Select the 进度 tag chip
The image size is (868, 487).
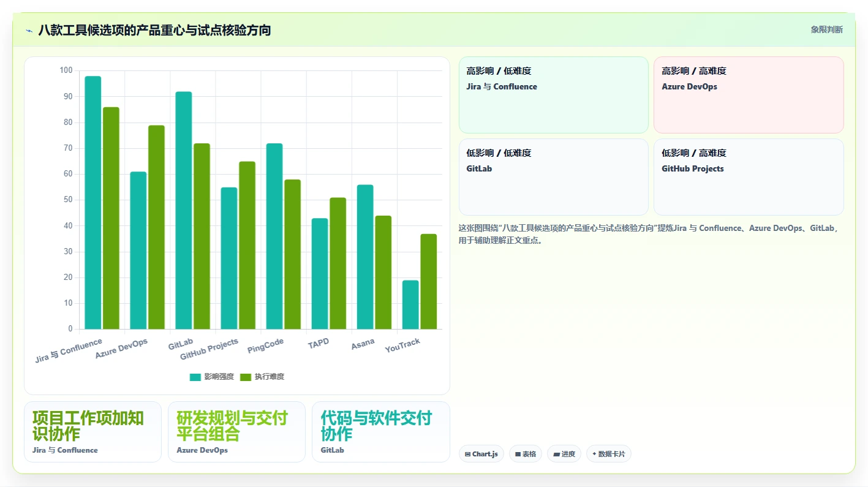[564, 454]
